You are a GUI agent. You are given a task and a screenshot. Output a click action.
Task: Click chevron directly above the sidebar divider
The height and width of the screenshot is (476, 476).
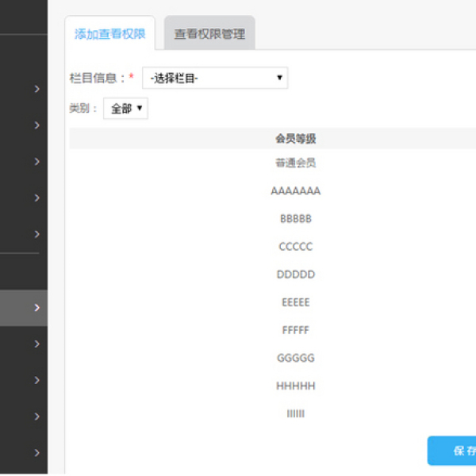pyautogui.click(x=36, y=234)
